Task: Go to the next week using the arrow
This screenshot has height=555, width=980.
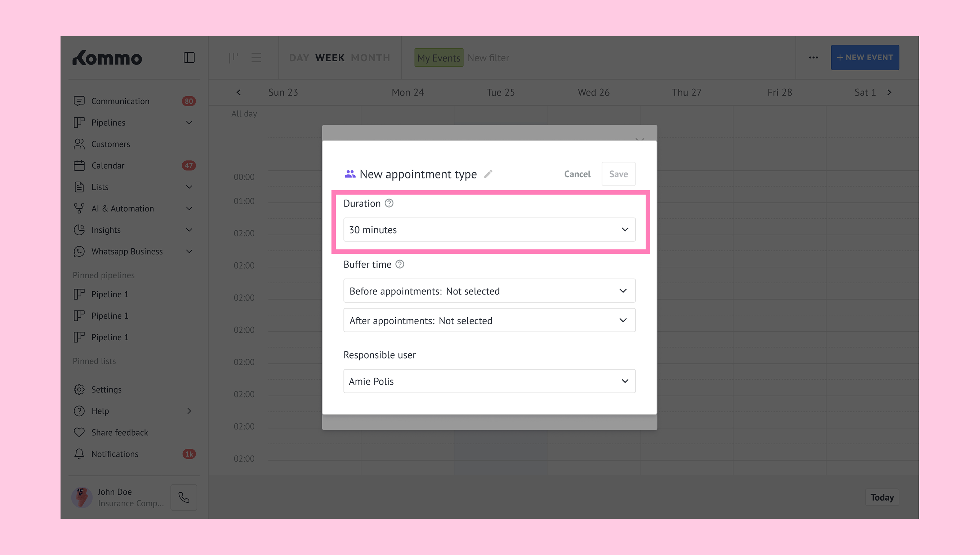Action: coord(889,92)
